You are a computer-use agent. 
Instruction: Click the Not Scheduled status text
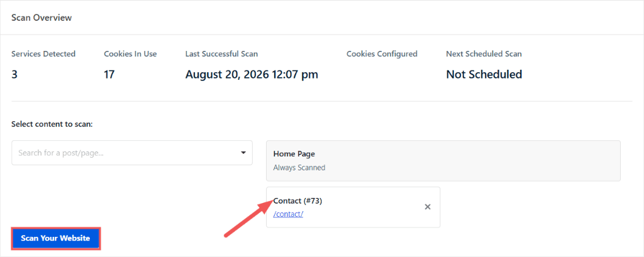[484, 74]
